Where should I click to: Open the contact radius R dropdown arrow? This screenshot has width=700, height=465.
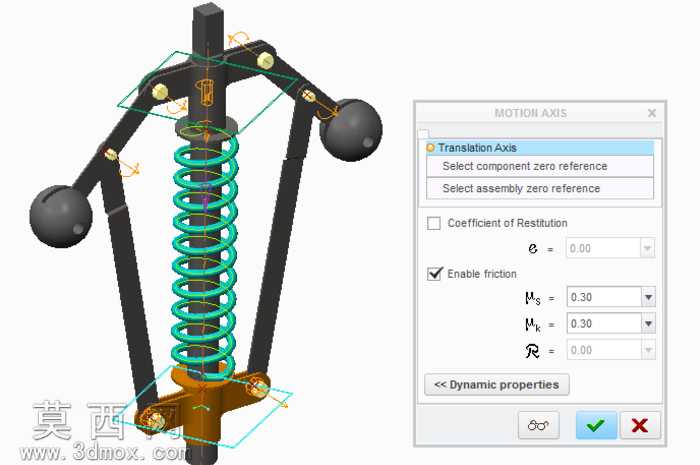click(x=648, y=350)
